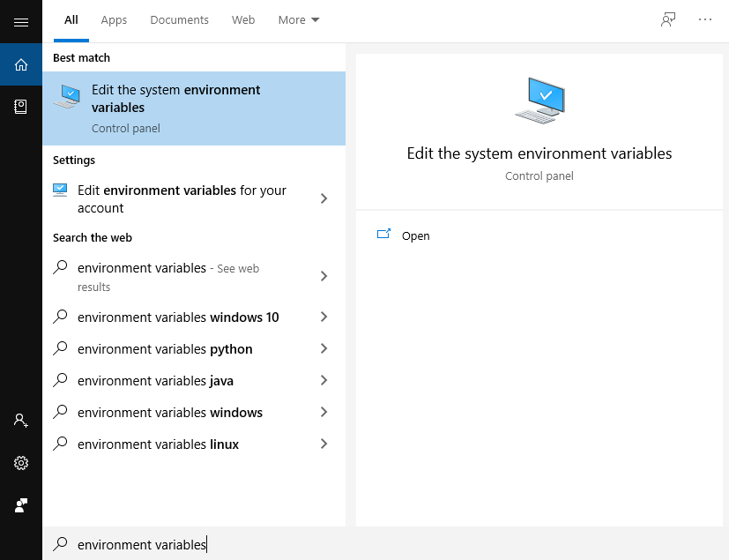Open the notebook icon in sidebar

pyautogui.click(x=21, y=106)
